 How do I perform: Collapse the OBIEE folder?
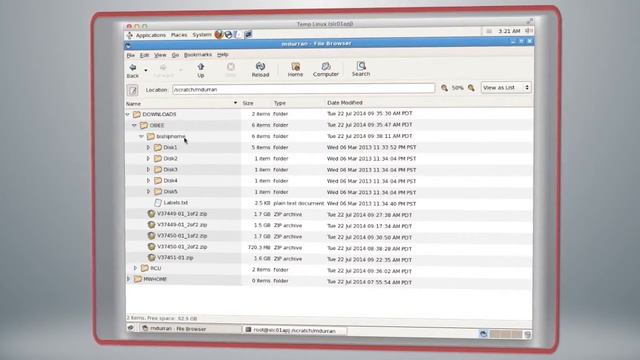(135, 126)
